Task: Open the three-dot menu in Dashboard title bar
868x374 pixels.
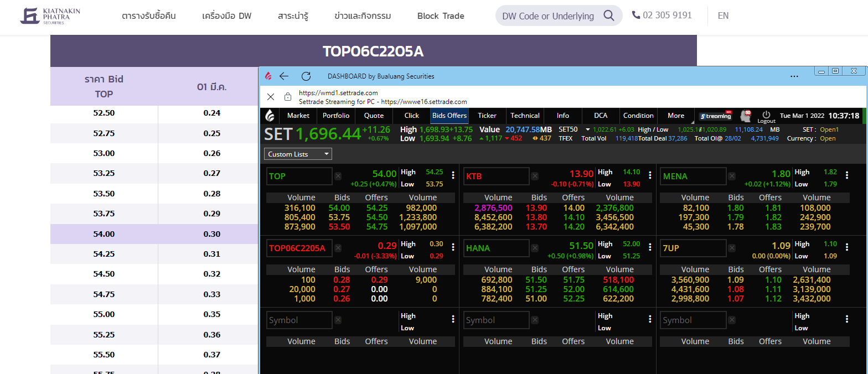Action: pyautogui.click(x=794, y=76)
